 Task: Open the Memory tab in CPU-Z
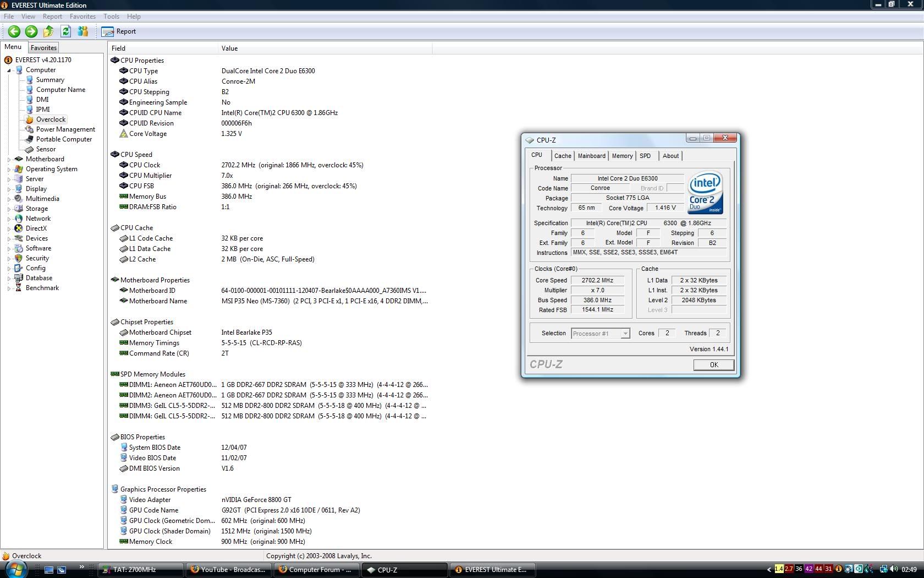(x=622, y=156)
